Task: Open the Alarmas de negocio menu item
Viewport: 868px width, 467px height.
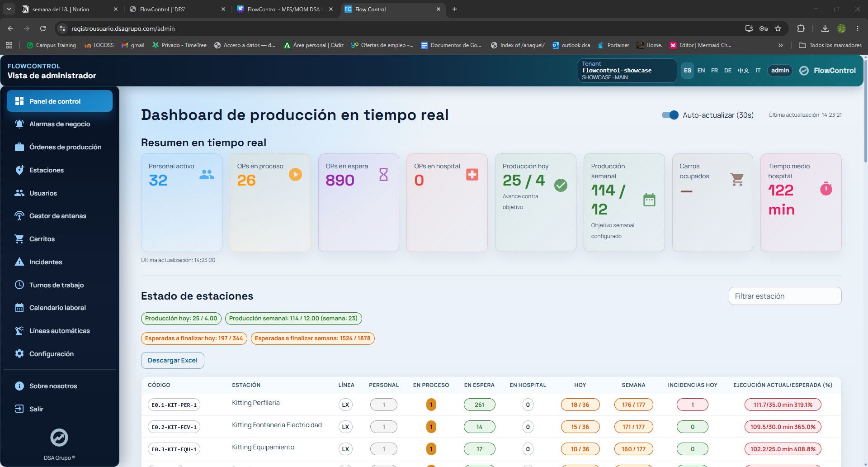Action: (x=60, y=124)
